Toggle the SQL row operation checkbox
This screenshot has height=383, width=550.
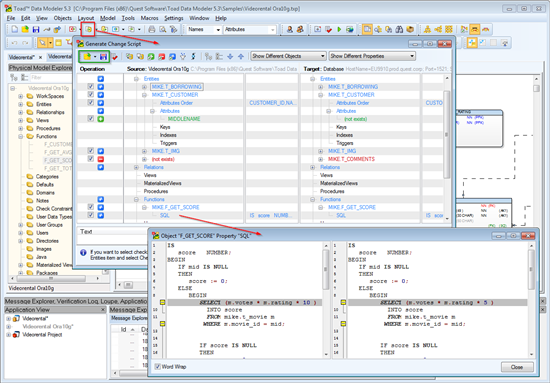click(x=90, y=215)
